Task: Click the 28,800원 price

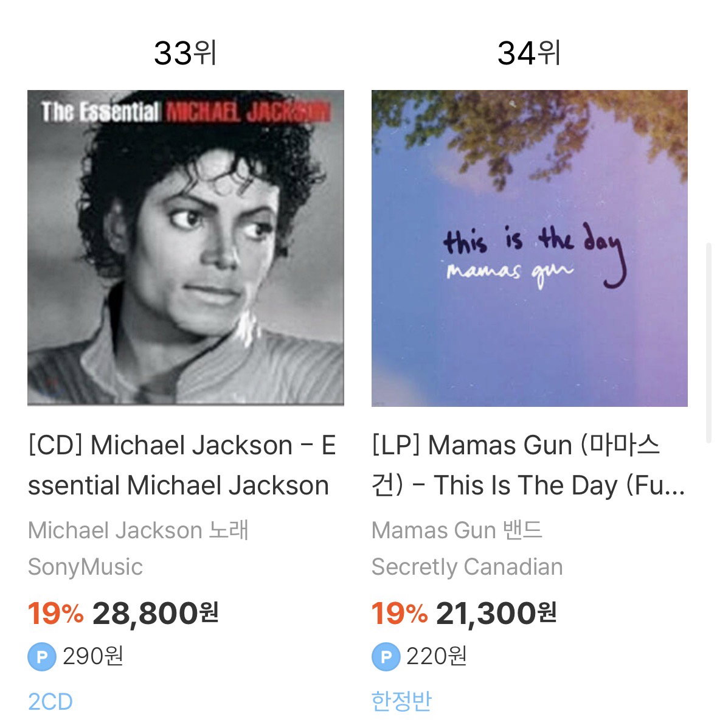Action: pos(156,613)
